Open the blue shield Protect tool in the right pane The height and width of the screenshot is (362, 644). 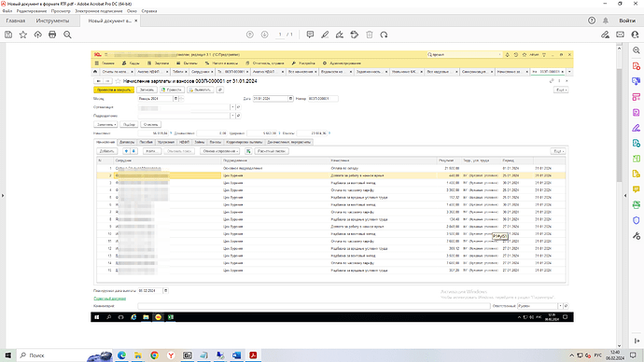coord(637,220)
